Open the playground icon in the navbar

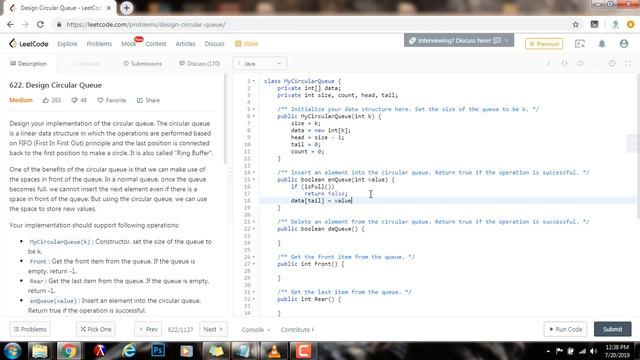[580, 44]
